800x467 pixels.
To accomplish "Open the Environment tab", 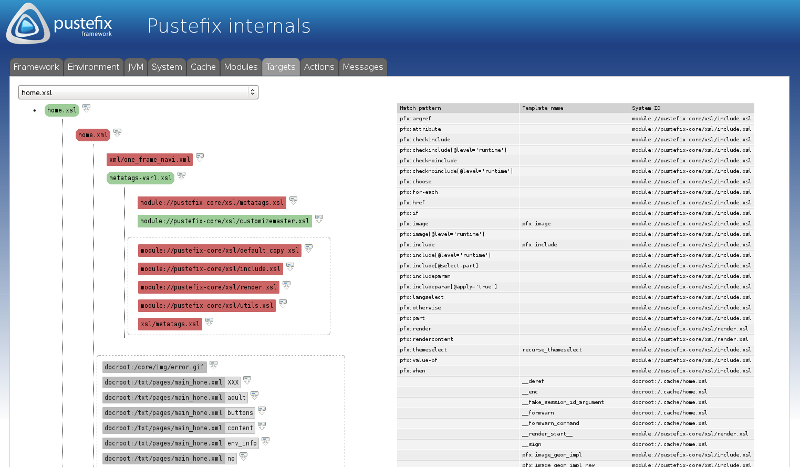I will tap(93, 67).
